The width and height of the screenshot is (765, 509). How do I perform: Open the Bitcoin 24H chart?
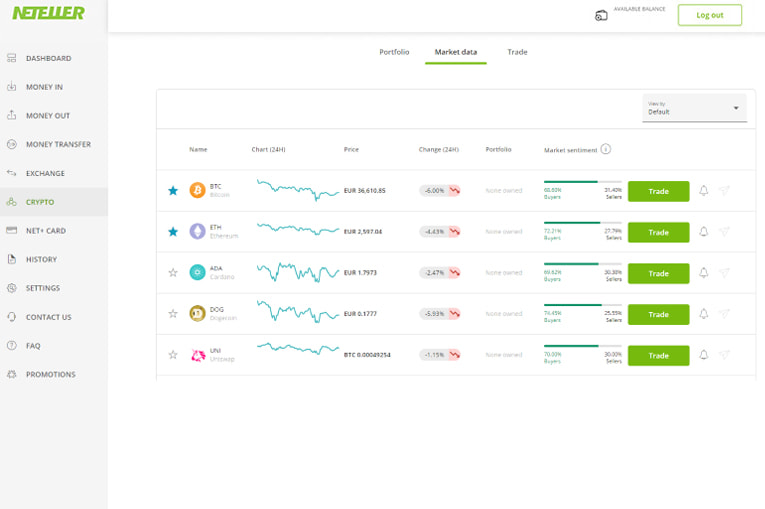point(298,190)
